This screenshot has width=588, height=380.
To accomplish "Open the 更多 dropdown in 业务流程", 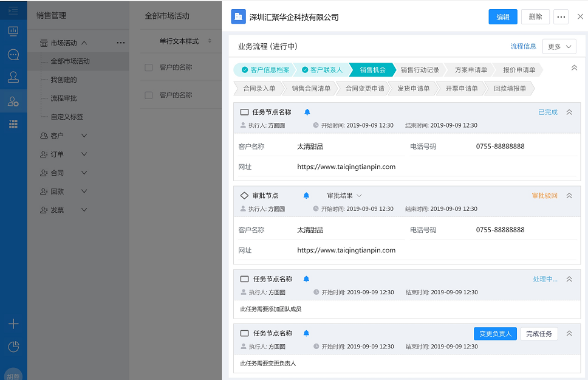I will coord(559,46).
